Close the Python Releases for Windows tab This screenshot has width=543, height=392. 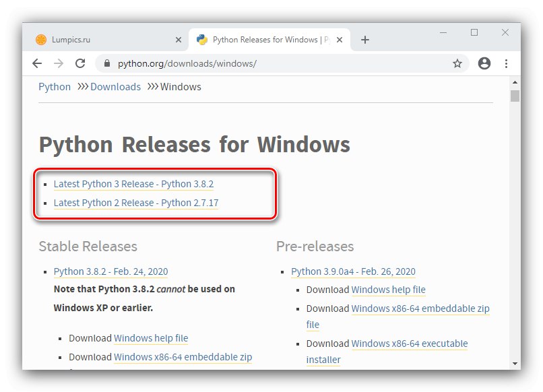pyautogui.click(x=340, y=40)
